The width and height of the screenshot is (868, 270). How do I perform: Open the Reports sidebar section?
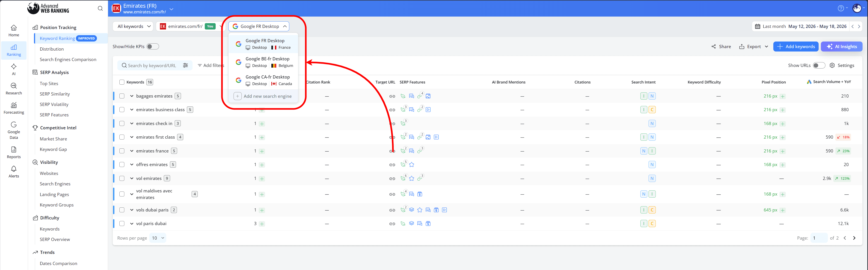(x=14, y=152)
